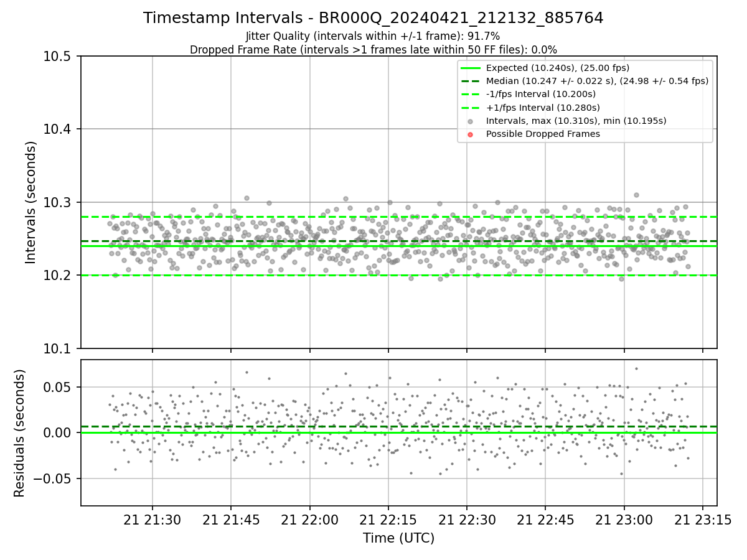Viewport: 747px width, 560px height.
Task: Click the 'Intervals (seconds)' y-axis label
Action: point(31,202)
